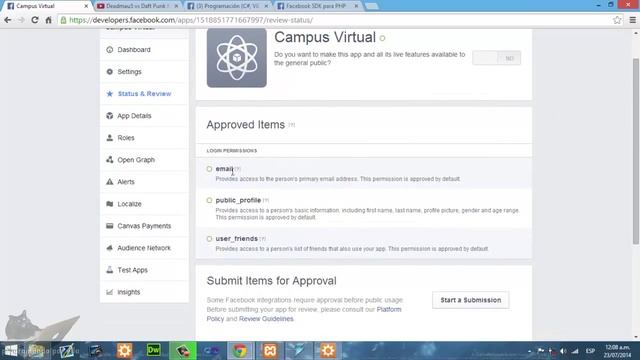Screen dimensions: 640x360
Task: Click the URL address bar
Action: (x=337, y=20)
